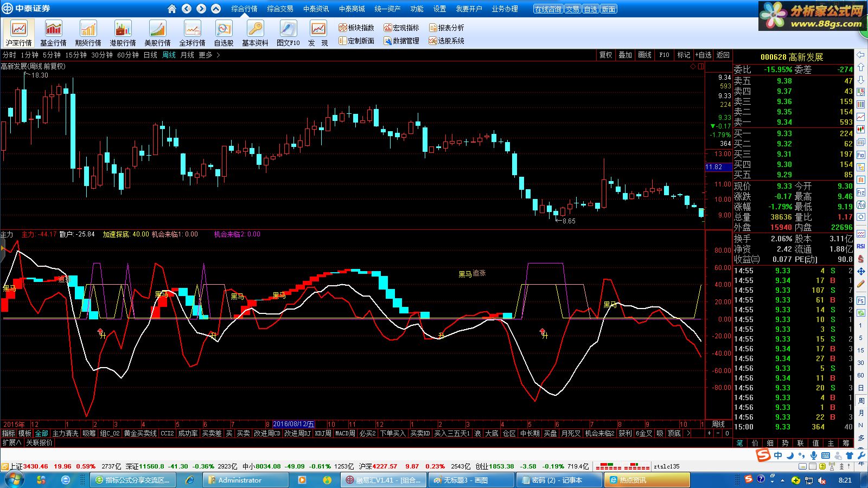The width and height of the screenshot is (868, 488).
Task: Click the home icon in title bar
Action: coord(172,9)
